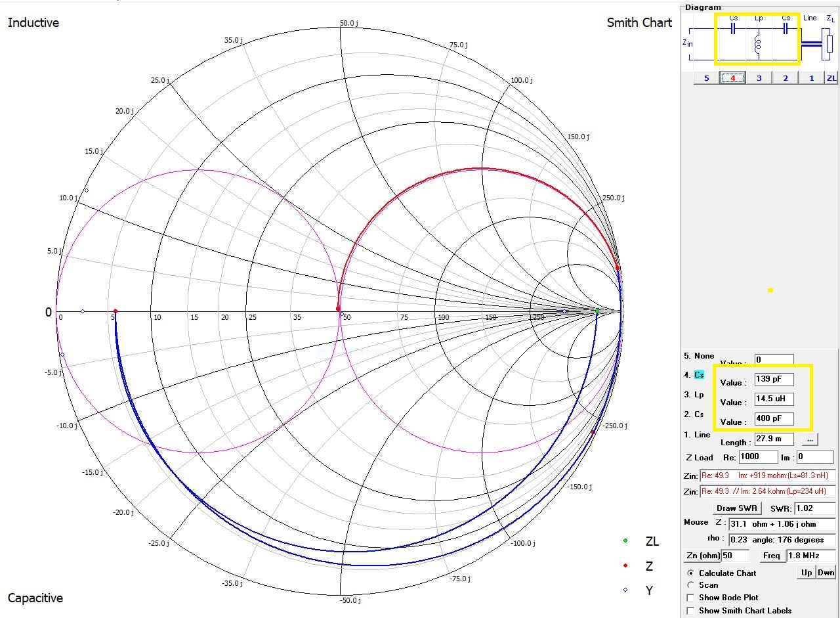840x618 pixels.
Task: Click the frequency field 1.8 MHz
Action: coord(811,556)
